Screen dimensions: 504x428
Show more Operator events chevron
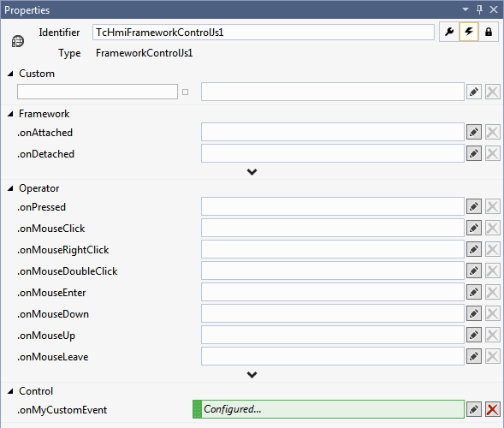click(252, 375)
